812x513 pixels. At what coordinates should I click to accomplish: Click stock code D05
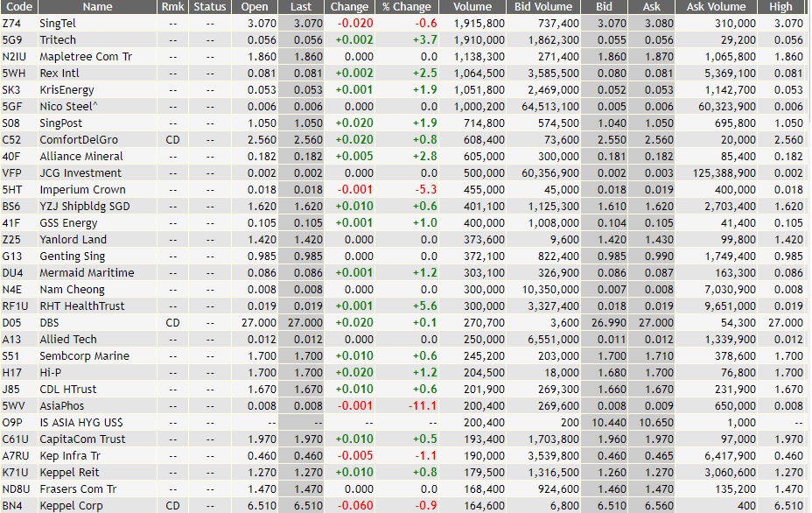(11, 322)
